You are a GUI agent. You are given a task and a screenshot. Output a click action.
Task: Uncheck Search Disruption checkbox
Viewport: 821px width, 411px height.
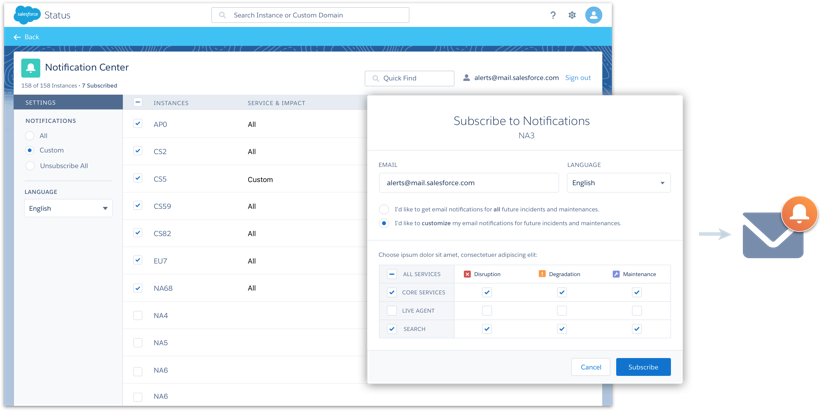pyautogui.click(x=487, y=329)
